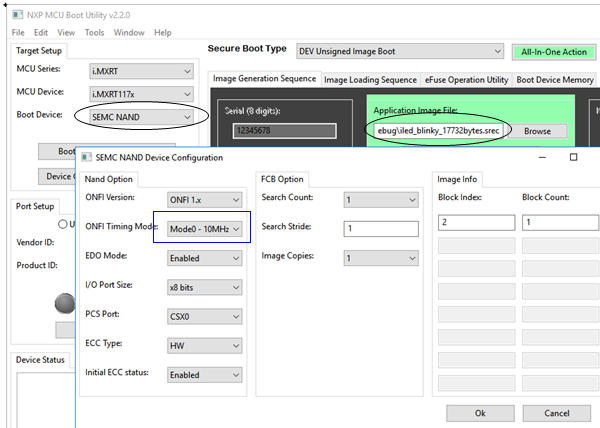Viewport: 600px width, 428px height.
Task: Open the ECC Type dropdown showing HW
Action: (x=205, y=345)
